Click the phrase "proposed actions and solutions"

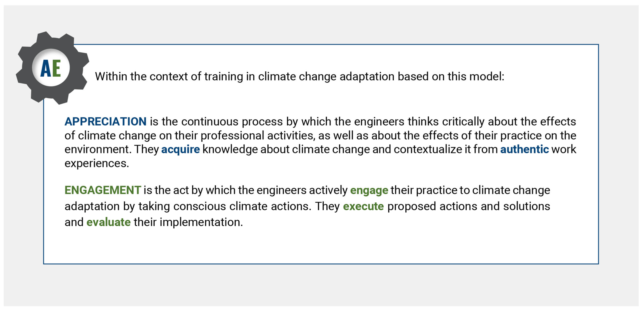[x=468, y=206]
